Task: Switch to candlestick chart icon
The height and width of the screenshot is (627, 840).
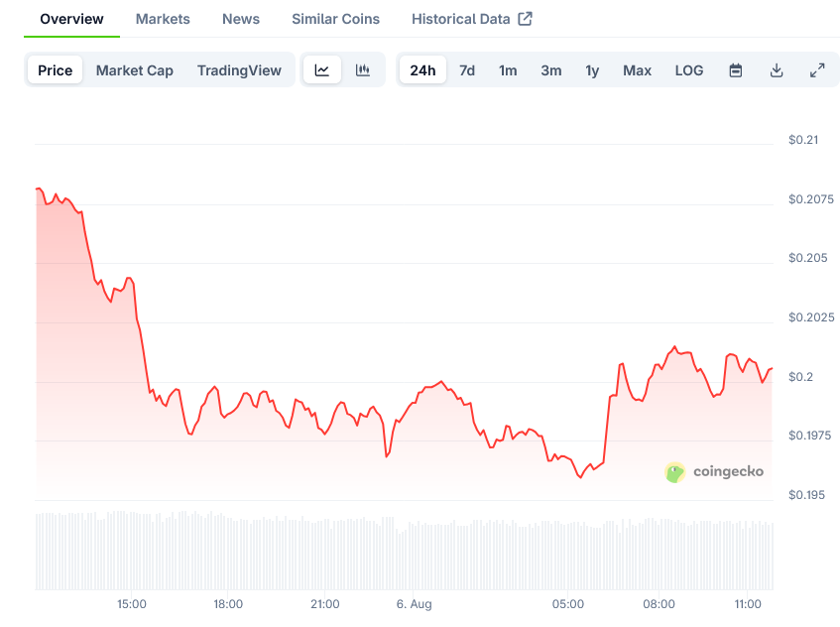Action: pos(363,70)
